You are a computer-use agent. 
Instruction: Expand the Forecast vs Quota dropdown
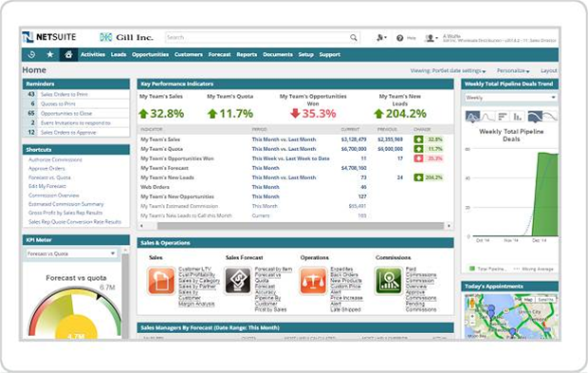tap(71, 253)
